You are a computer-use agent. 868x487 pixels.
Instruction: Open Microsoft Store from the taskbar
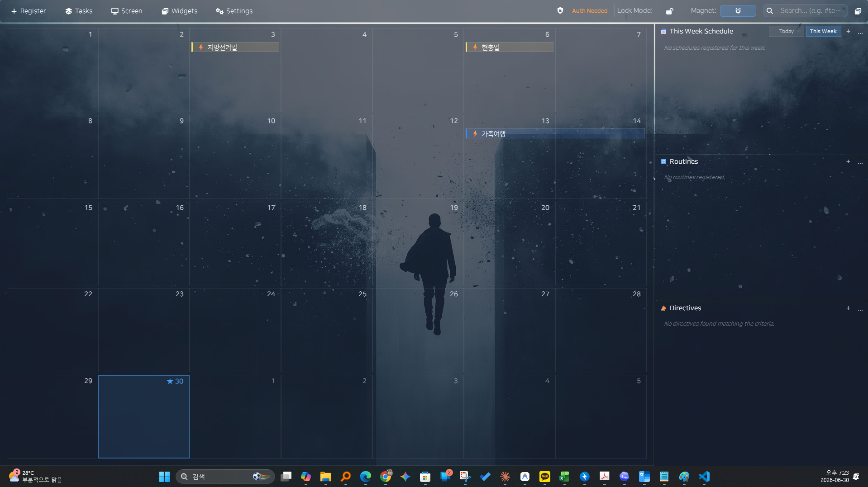coord(425,477)
